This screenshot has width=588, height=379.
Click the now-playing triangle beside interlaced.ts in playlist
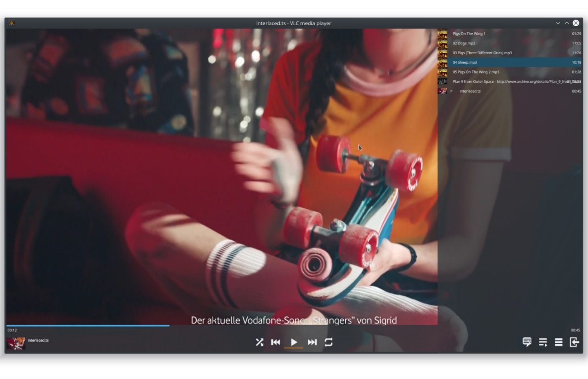[x=451, y=91]
